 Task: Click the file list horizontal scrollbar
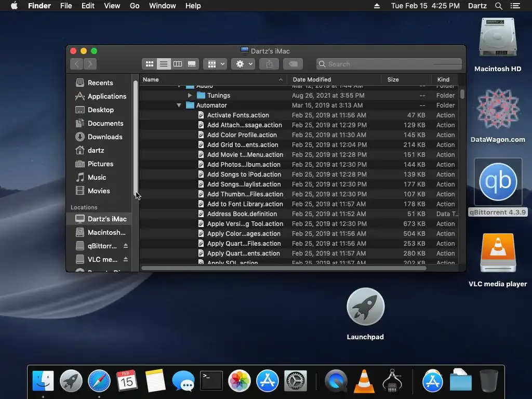284,268
